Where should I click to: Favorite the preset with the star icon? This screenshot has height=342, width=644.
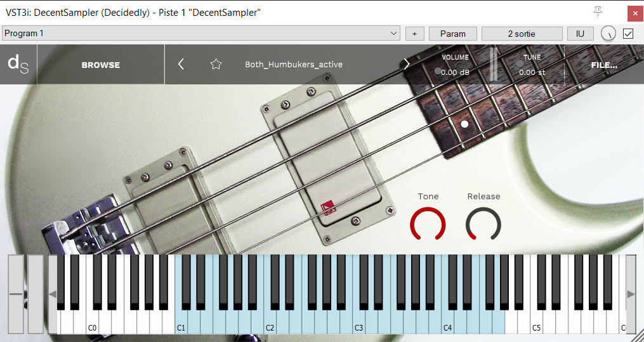click(x=216, y=64)
